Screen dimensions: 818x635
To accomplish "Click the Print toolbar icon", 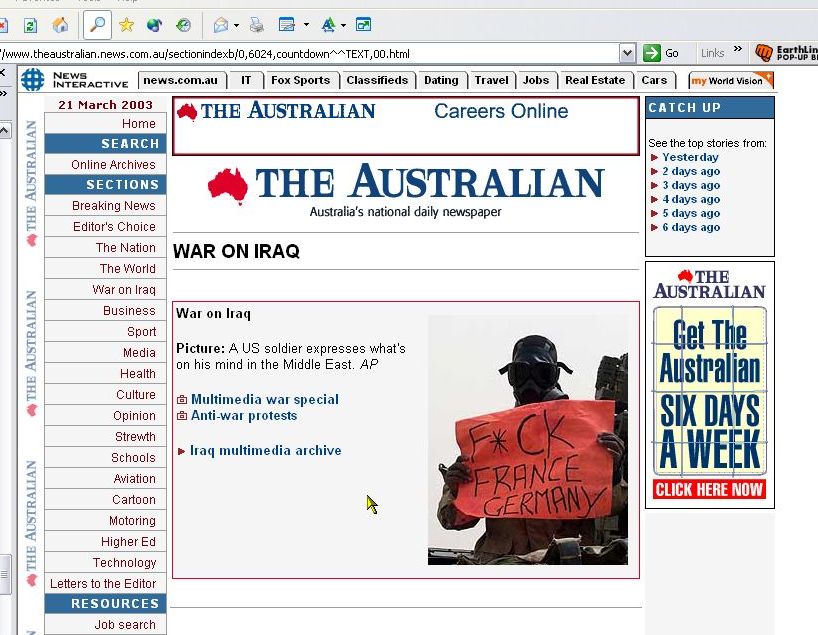I will 257,25.
